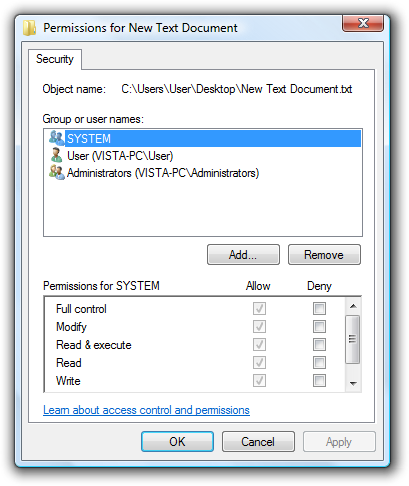Click the Add... button
Screen dimensions: 409x486
[x=243, y=255]
